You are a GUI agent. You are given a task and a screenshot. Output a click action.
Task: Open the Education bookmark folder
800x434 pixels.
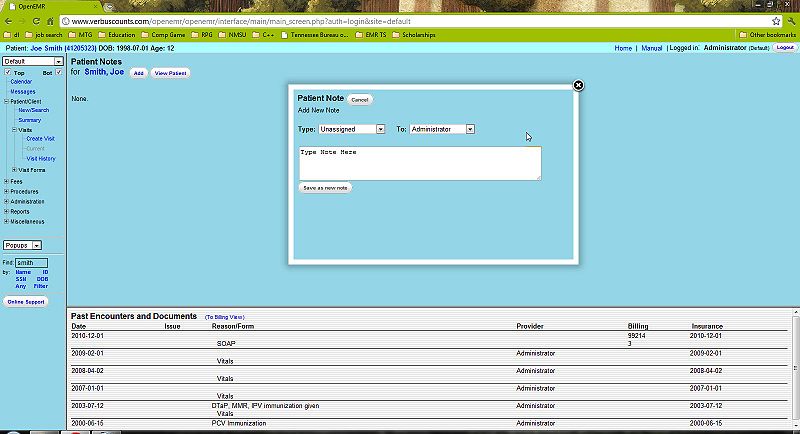coord(117,35)
